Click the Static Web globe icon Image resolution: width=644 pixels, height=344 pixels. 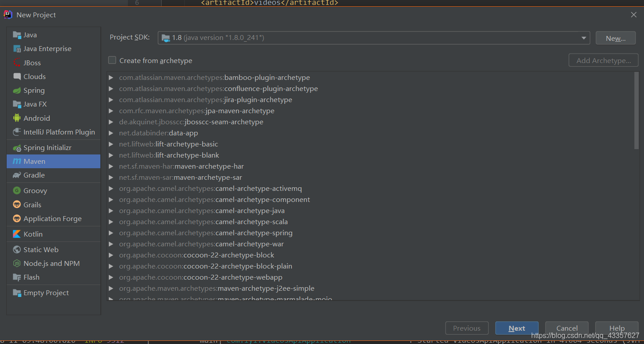[x=17, y=250]
